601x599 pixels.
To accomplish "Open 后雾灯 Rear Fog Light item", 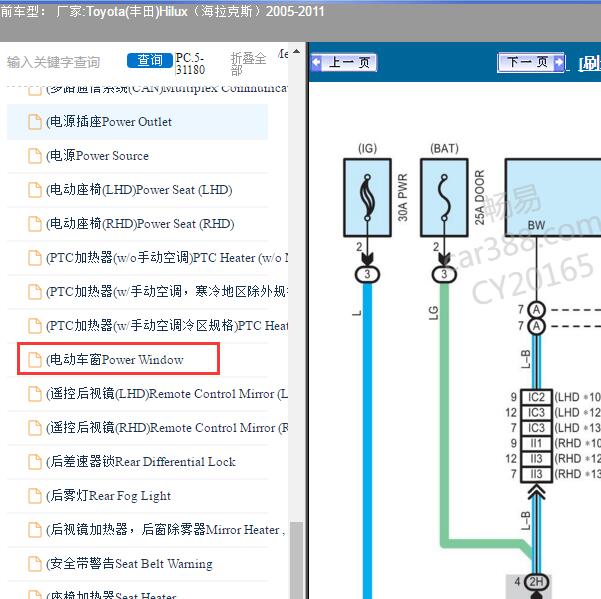I will pos(137,496).
